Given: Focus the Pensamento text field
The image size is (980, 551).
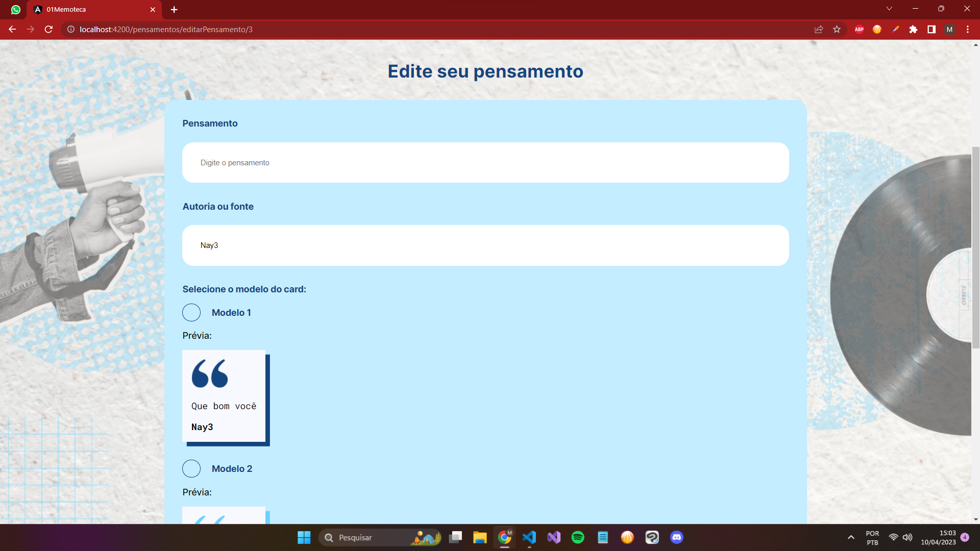Looking at the screenshot, I should 485,163.
